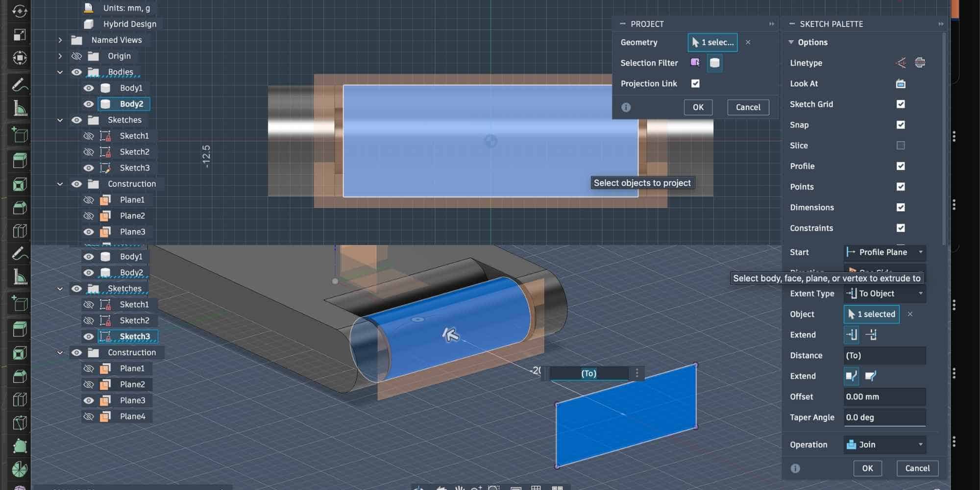Select the highlighted Sketch3 row

coord(128,337)
